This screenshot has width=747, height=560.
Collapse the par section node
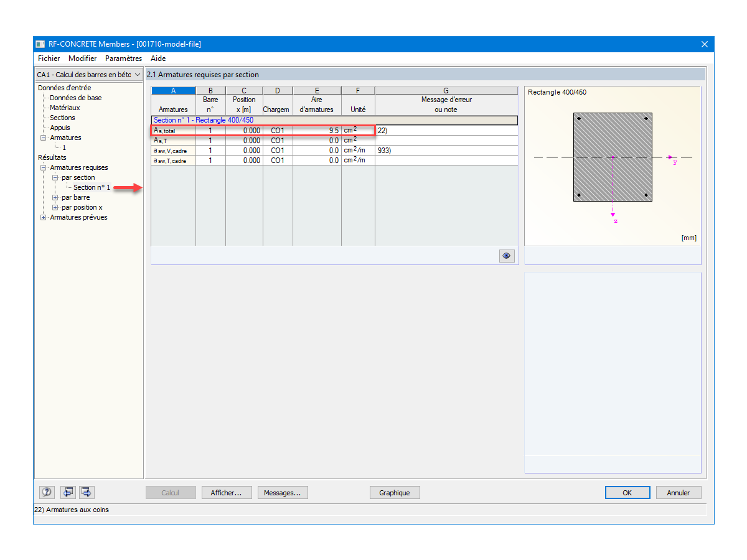(x=55, y=177)
